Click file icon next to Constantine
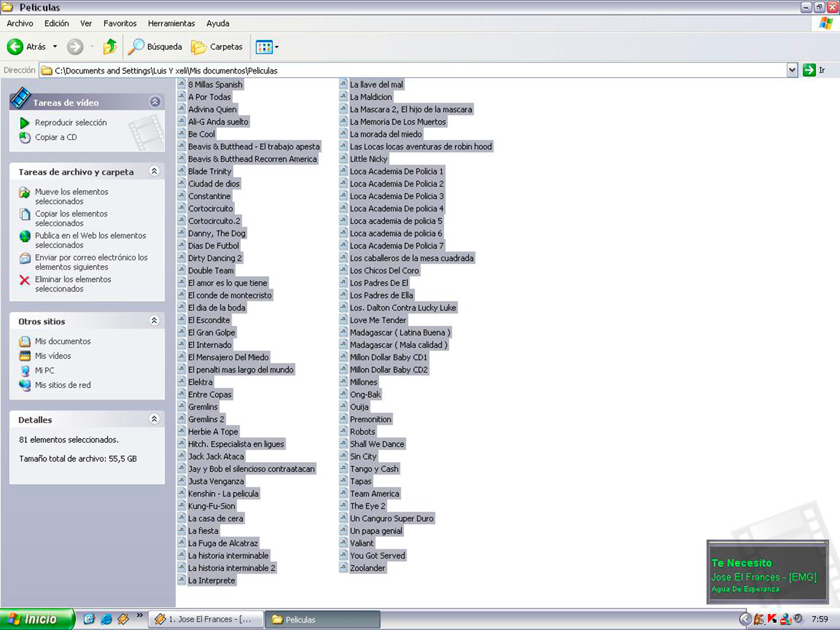 click(182, 196)
